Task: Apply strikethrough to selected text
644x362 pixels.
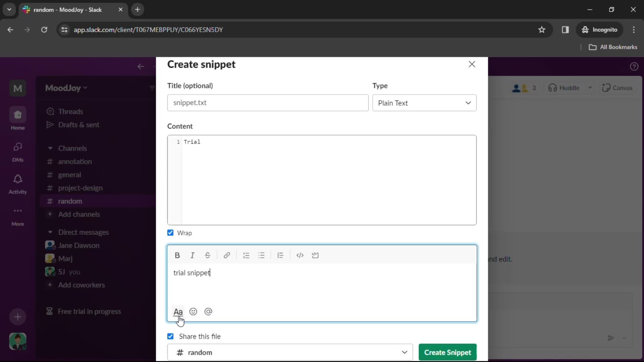Action: click(207, 255)
